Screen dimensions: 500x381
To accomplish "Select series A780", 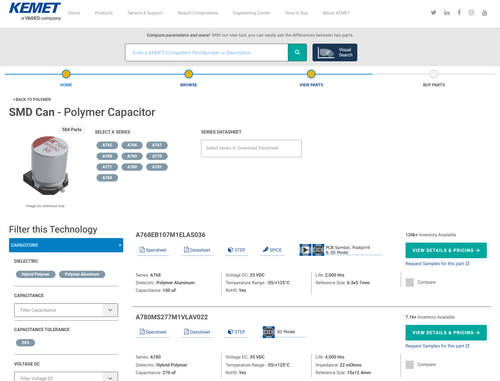I will coord(132,167).
